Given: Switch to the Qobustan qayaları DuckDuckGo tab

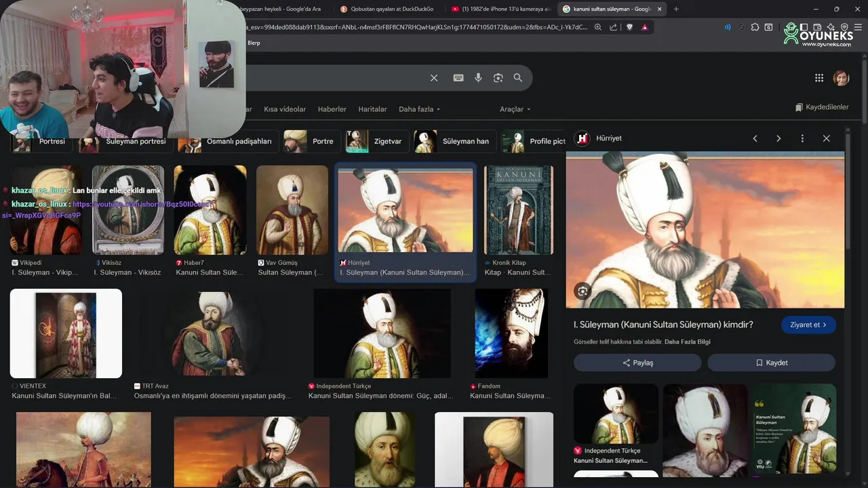Looking at the screenshot, I should tap(387, 9).
